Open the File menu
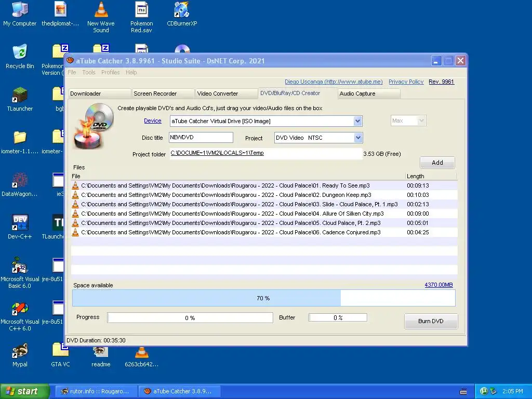This screenshot has width=532, height=399. click(72, 72)
